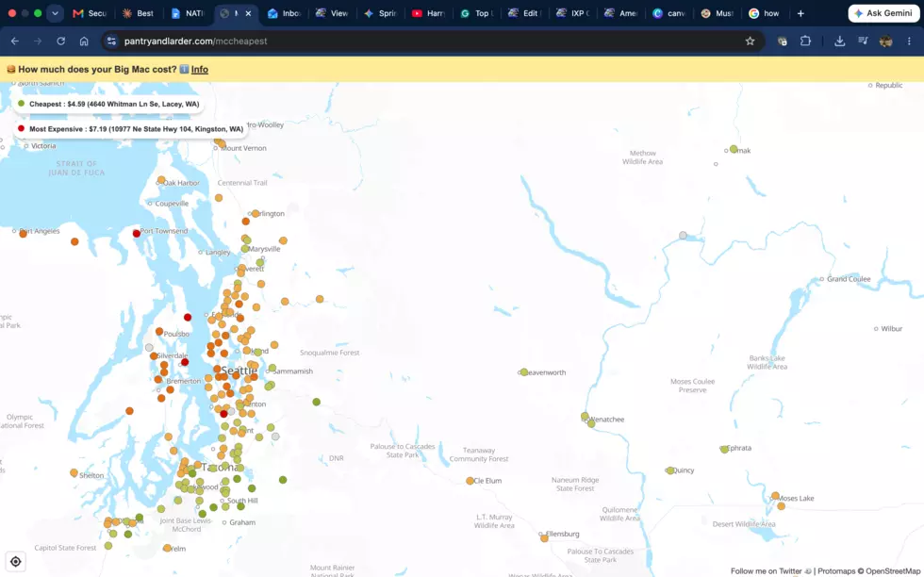The height and width of the screenshot is (577, 924).
Task: Switch to the Gmail tab
Action: tap(89, 13)
